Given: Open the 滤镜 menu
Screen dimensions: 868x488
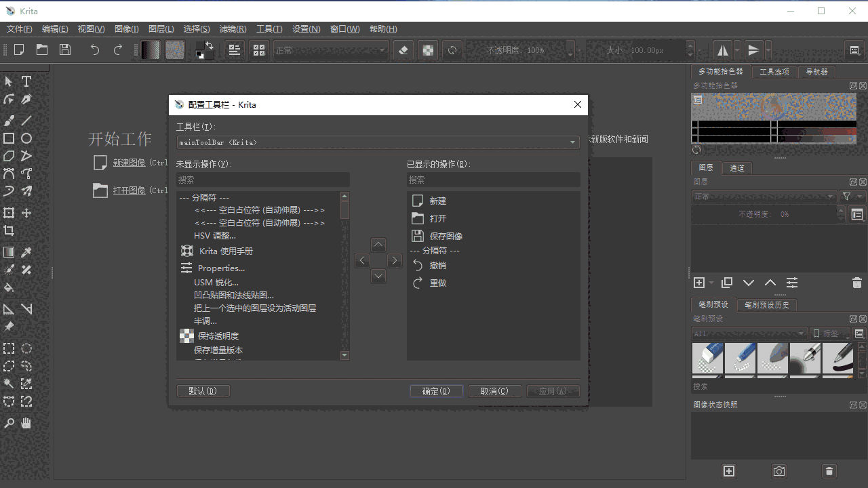Looking at the screenshot, I should pyautogui.click(x=232, y=28).
